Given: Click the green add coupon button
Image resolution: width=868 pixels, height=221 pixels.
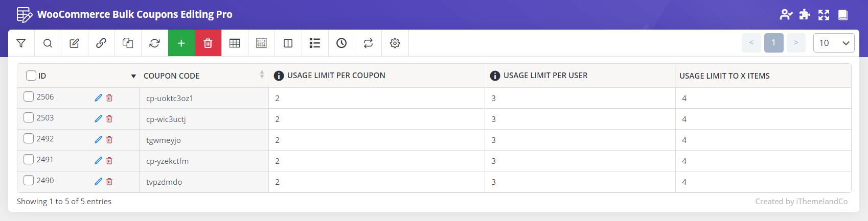Looking at the screenshot, I should (181, 43).
